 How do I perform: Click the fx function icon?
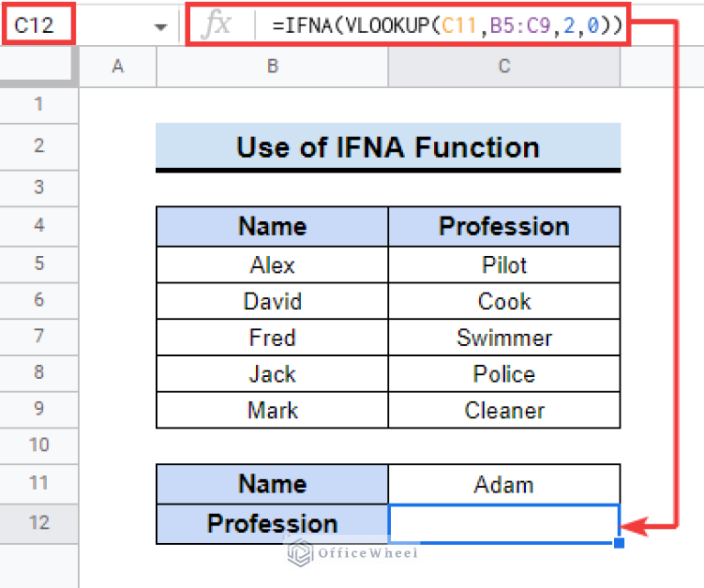(217, 24)
